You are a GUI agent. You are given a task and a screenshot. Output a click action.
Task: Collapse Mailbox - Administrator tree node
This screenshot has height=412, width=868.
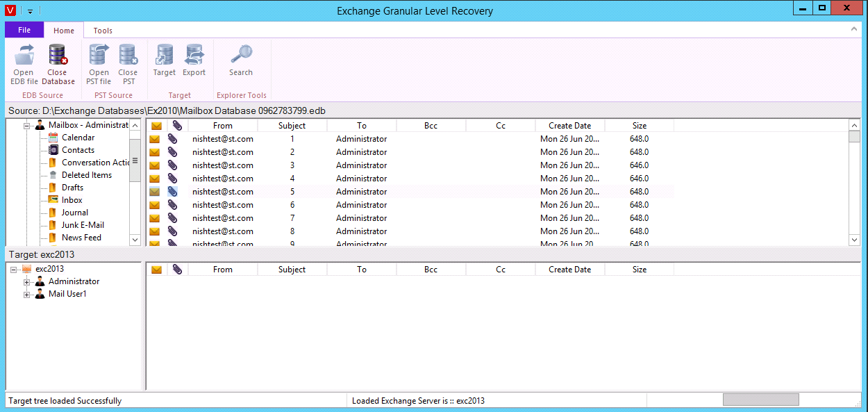coord(27,126)
